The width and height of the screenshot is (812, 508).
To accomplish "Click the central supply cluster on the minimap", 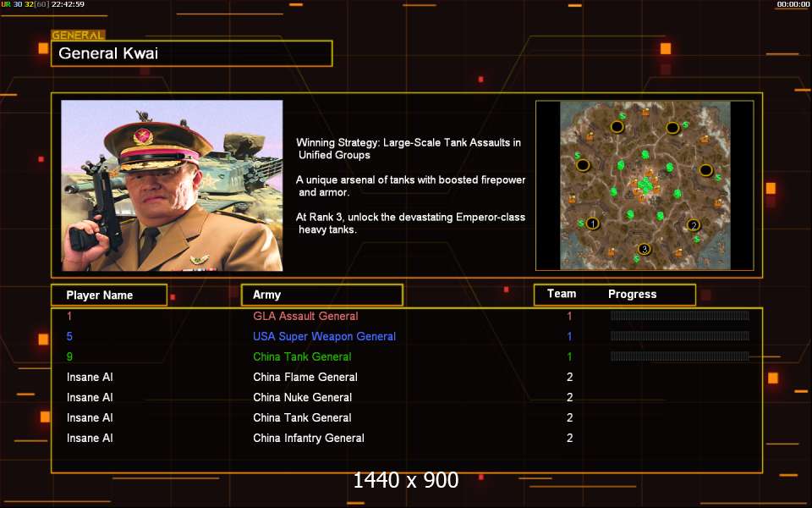I will point(645,185).
